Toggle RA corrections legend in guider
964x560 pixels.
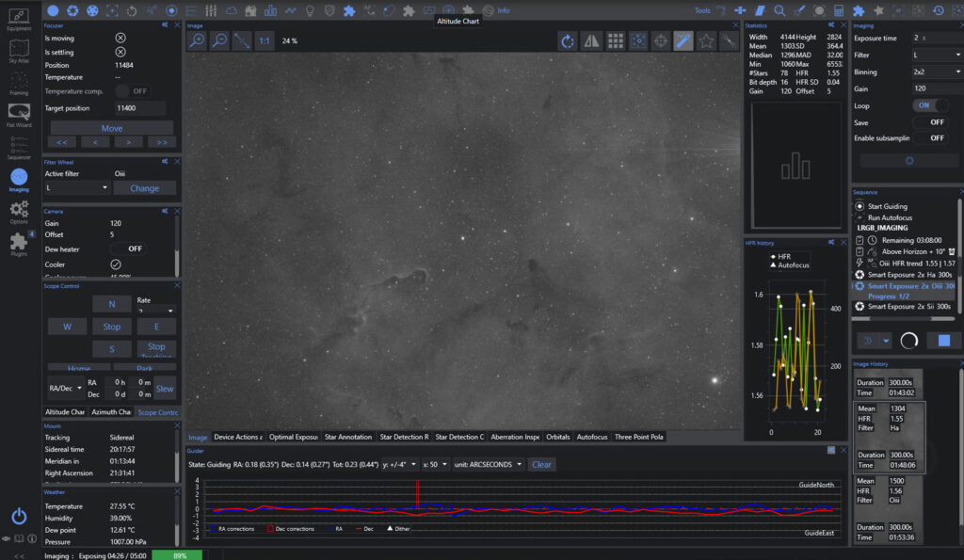click(232, 529)
